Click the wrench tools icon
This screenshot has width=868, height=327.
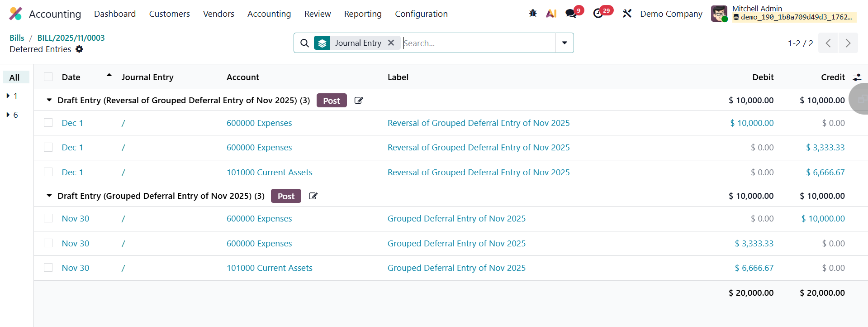pyautogui.click(x=627, y=14)
